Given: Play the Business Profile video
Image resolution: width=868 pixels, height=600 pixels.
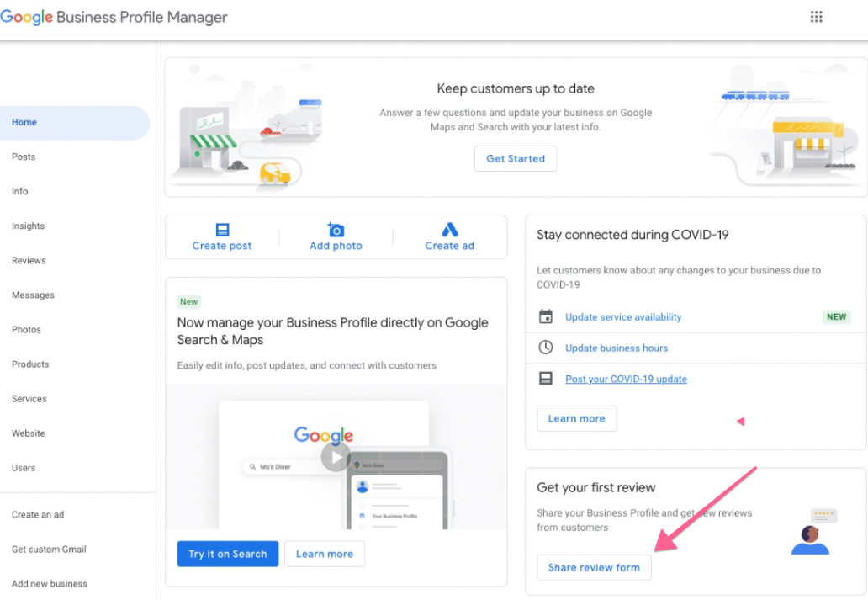Looking at the screenshot, I should (336, 457).
